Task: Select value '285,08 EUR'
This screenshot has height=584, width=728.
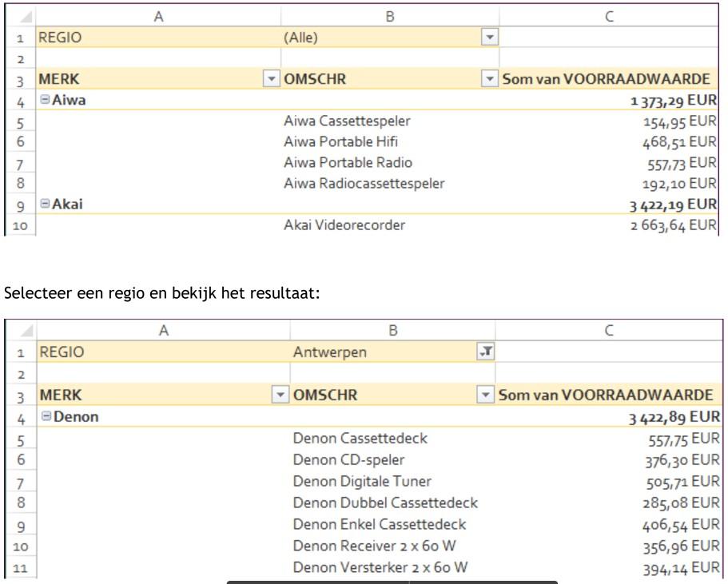Action: tap(681, 503)
